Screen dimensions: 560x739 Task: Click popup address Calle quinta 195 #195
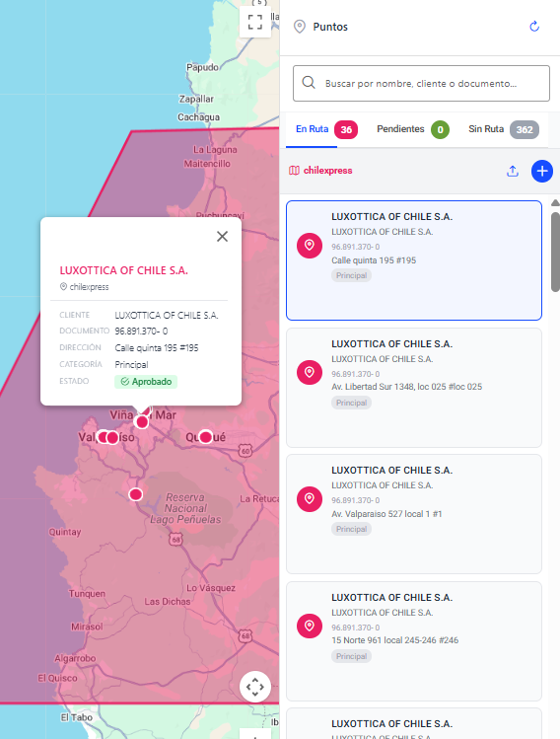(x=157, y=348)
